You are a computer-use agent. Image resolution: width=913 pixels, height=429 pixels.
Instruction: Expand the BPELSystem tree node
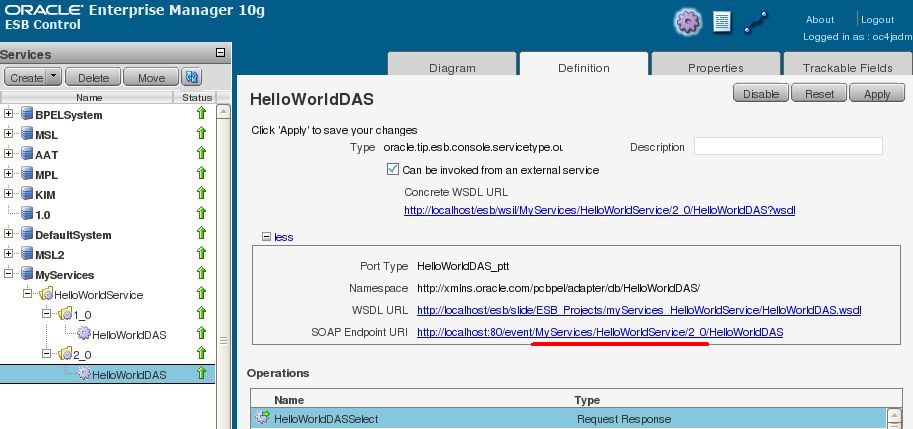click(8, 114)
